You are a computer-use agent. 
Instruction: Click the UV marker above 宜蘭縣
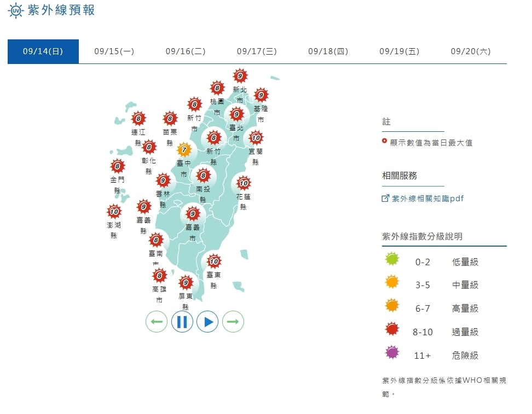coord(256,138)
